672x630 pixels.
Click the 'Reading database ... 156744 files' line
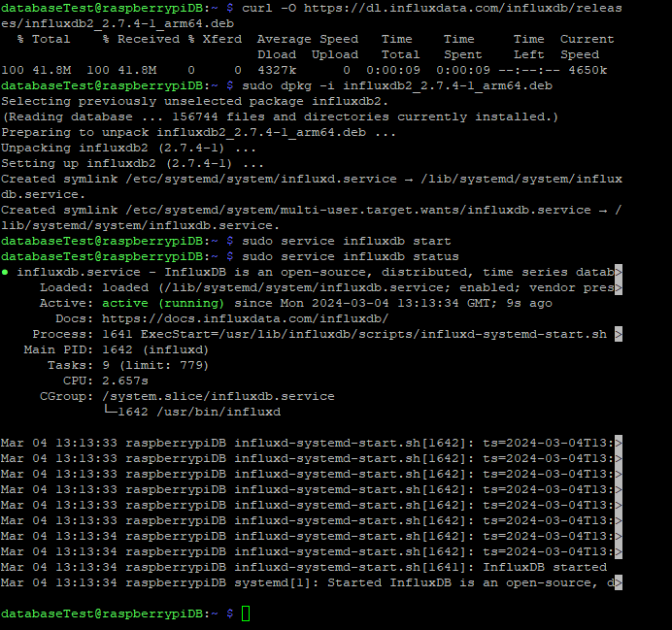[x=280, y=116]
